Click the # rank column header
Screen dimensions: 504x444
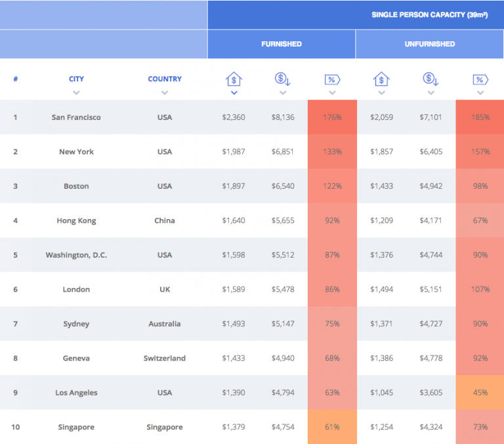15,79
